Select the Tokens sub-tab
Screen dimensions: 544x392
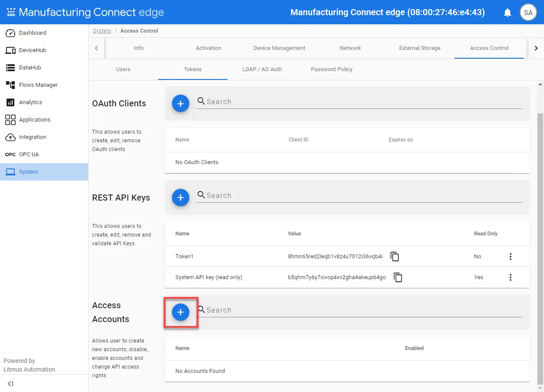point(193,69)
